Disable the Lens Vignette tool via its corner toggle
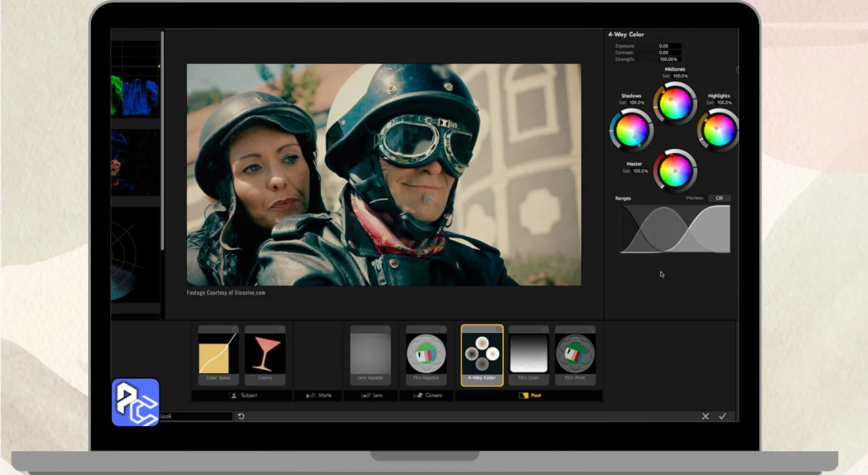Screen dimensions: 868x475 pyautogui.click(x=387, y=330)
